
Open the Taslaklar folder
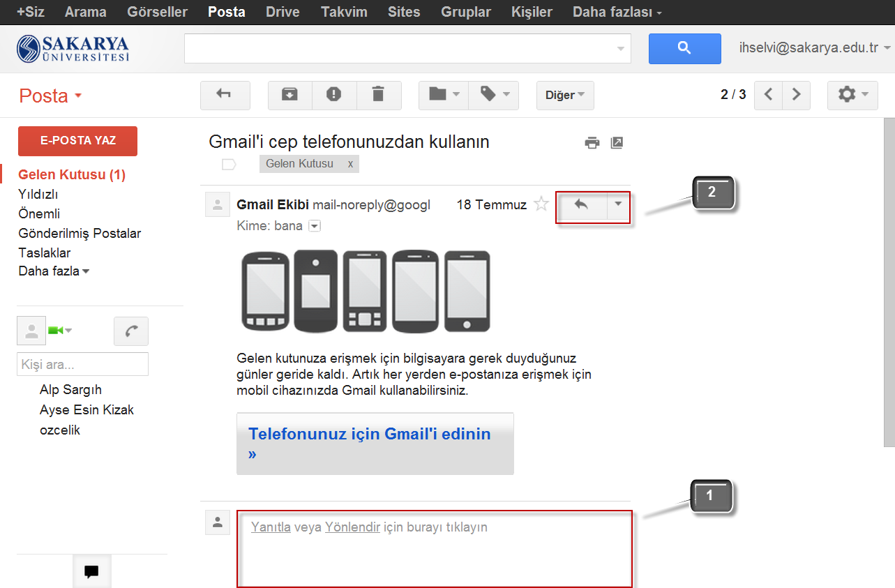coord(45,252)
